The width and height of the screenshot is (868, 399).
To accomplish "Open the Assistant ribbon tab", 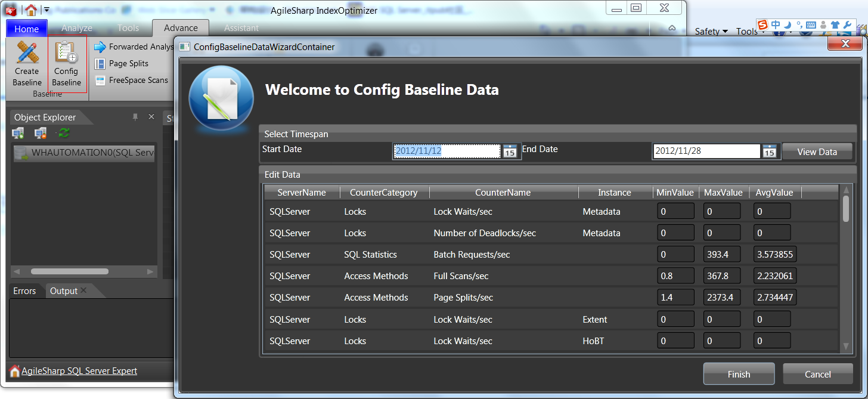I will pyautogui.click(x=241, y=28).
